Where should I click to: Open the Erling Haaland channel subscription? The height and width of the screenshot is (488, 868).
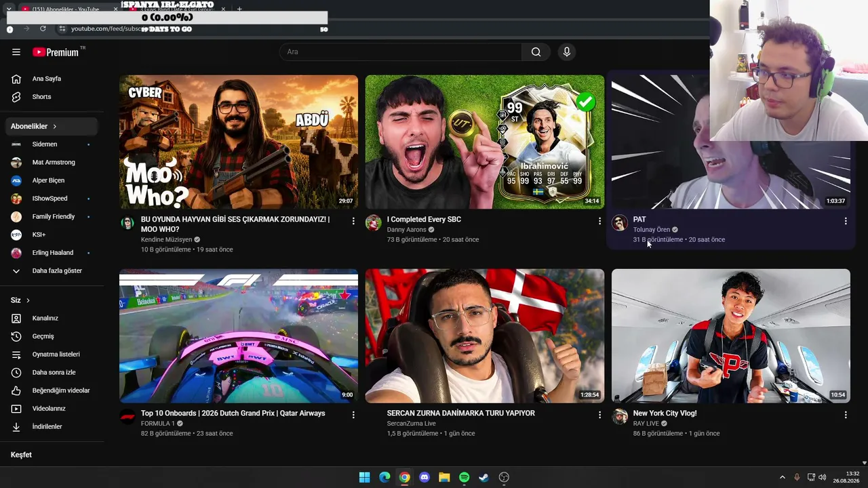point(52,253)
